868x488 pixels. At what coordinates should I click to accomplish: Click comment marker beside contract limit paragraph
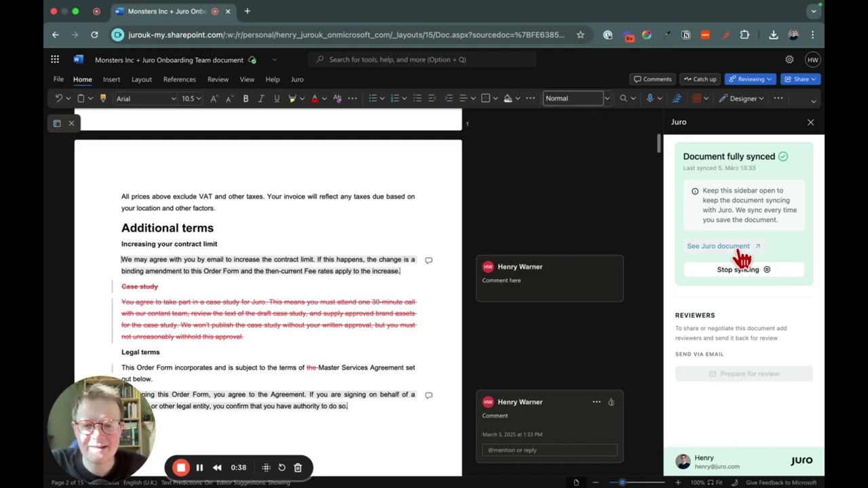click(x=429, y=260)
